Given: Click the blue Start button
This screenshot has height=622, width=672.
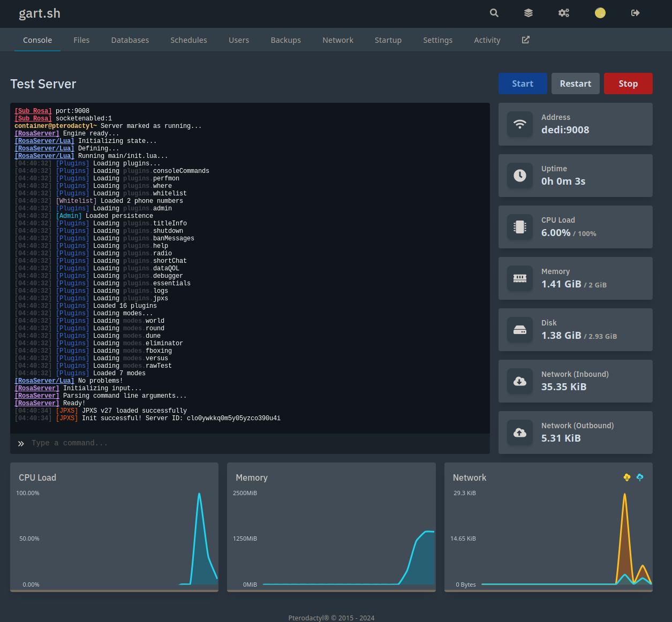Looking at the screenshot, I should coord(523,84).
